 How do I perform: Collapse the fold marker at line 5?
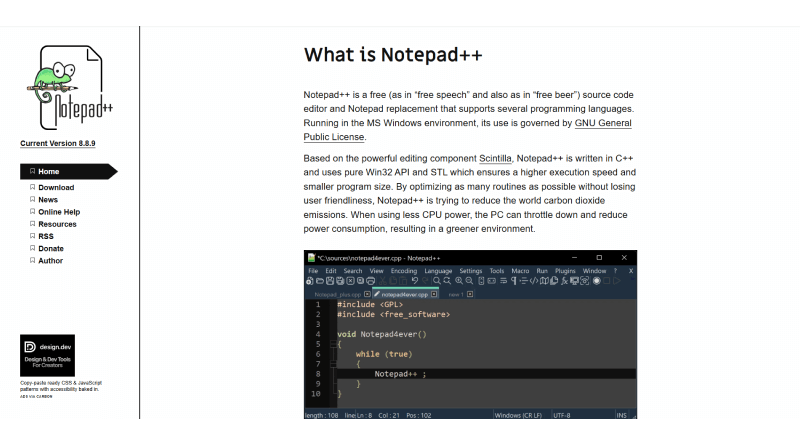pyautogui.click(x=333, y=344)
